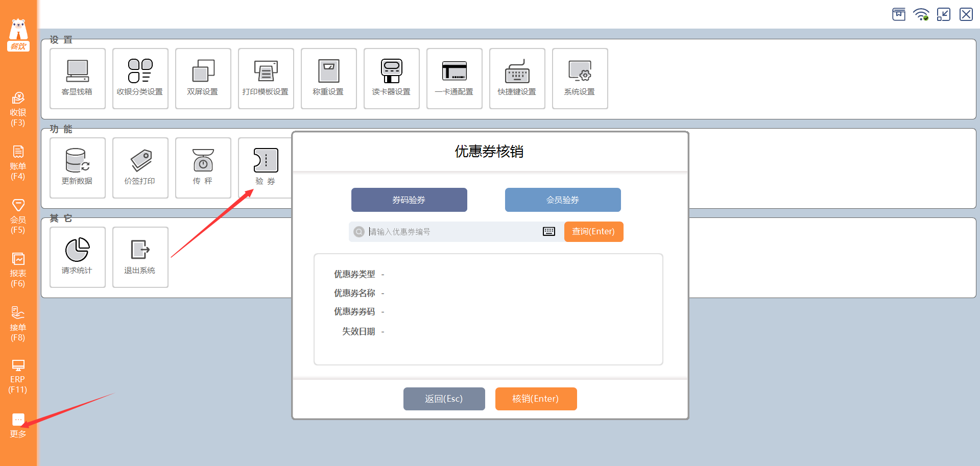The height and width of the screenshot is (466, 980).
Task: Open 更多 menu in sidebar
Action: pyautogui.click(x=18, y=426)
